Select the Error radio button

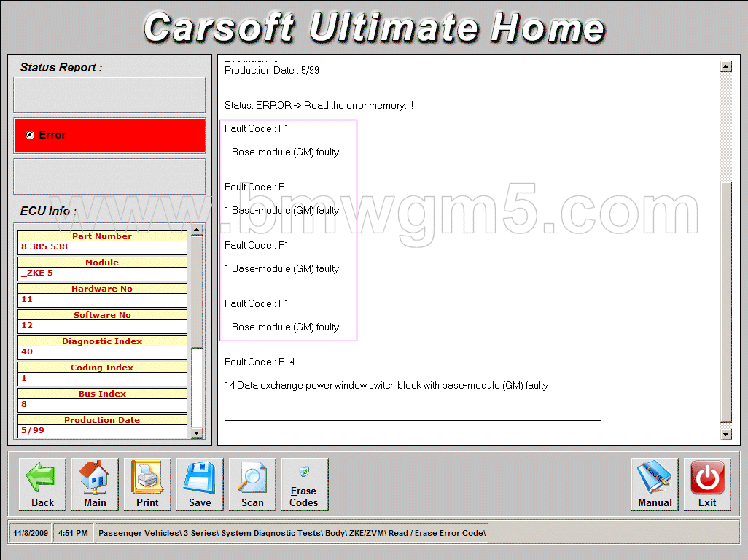pyautogui.click(x=30, y=134)
